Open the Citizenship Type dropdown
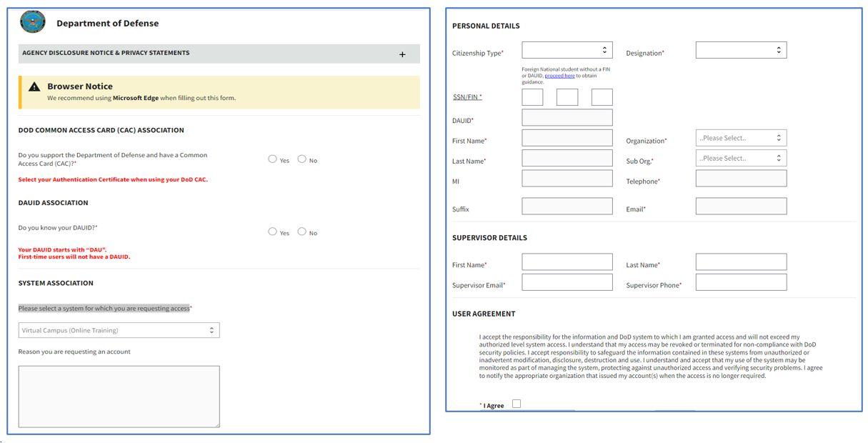 (567, 50)
